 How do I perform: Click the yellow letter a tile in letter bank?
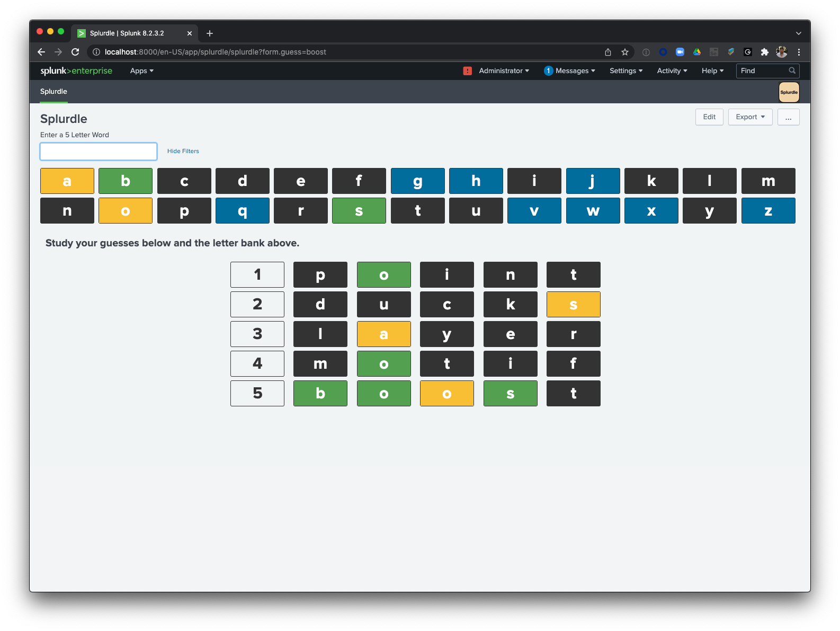click(x=67, y=181)
